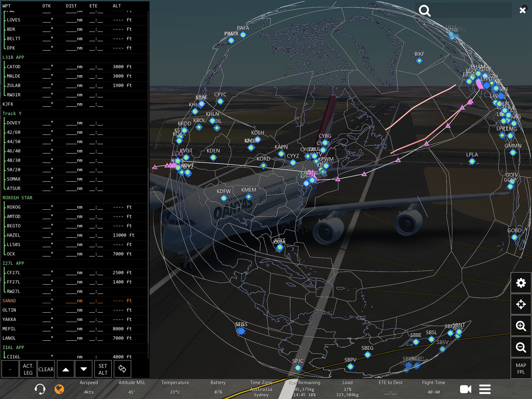Open map settings gear icon
The image size is (532, 399).
(x=521, y=283)
